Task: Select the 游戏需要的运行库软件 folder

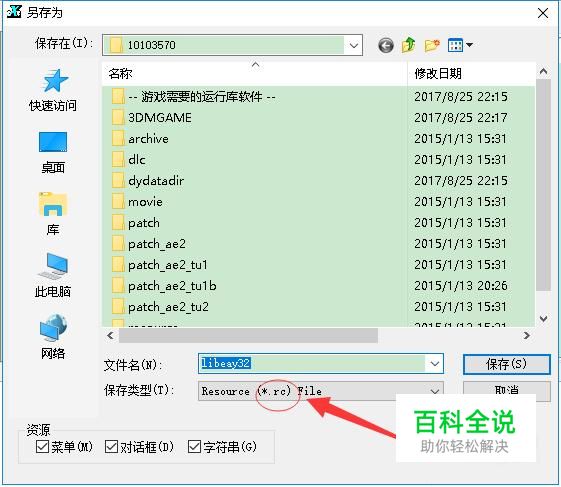Action: (194, 97)
